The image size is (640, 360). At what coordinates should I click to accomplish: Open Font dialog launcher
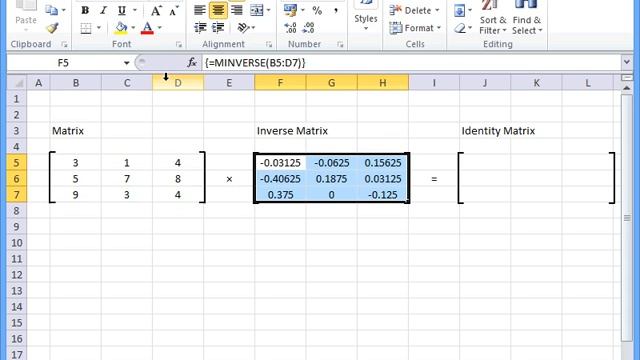point(179,44)
